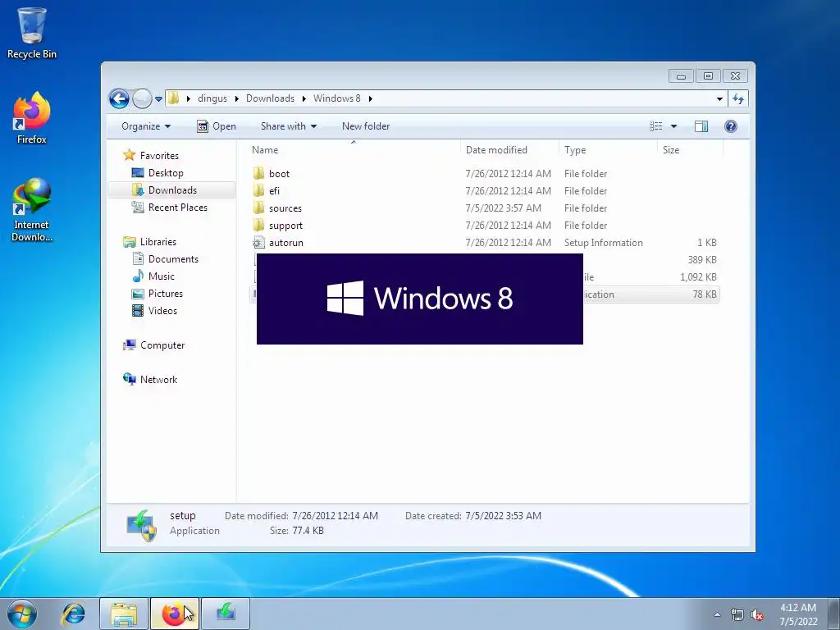
Task: Click the 1,092 KB size cell
Action: point(698,277)
